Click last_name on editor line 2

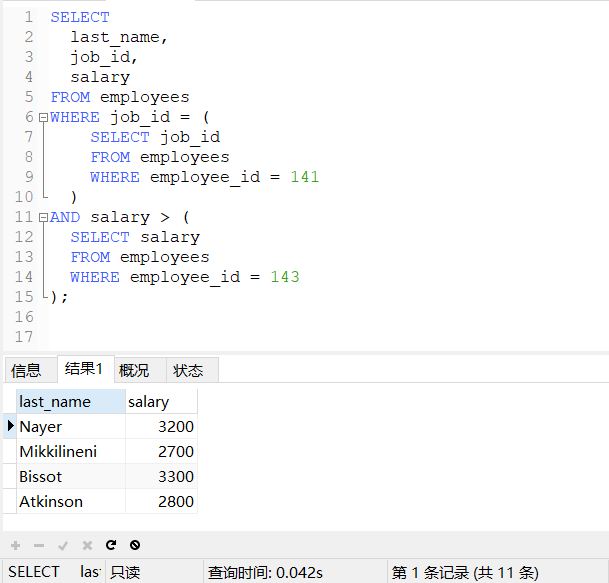pos(115,37)
